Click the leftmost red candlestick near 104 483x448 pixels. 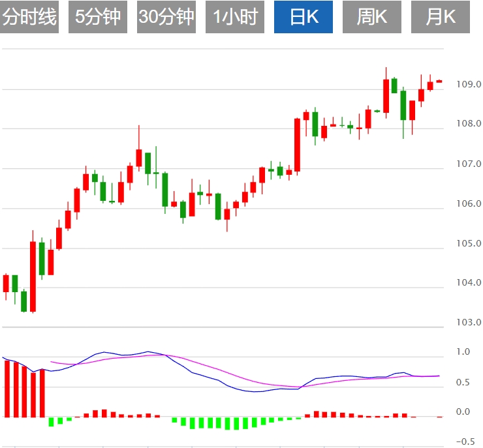click(x=7, y=283)
